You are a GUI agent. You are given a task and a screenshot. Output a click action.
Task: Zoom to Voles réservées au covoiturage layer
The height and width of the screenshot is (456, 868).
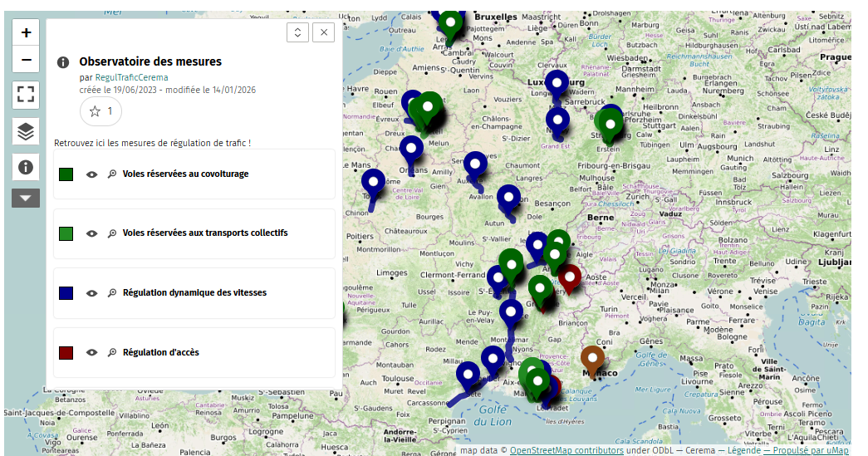click(x=111, y=174)
